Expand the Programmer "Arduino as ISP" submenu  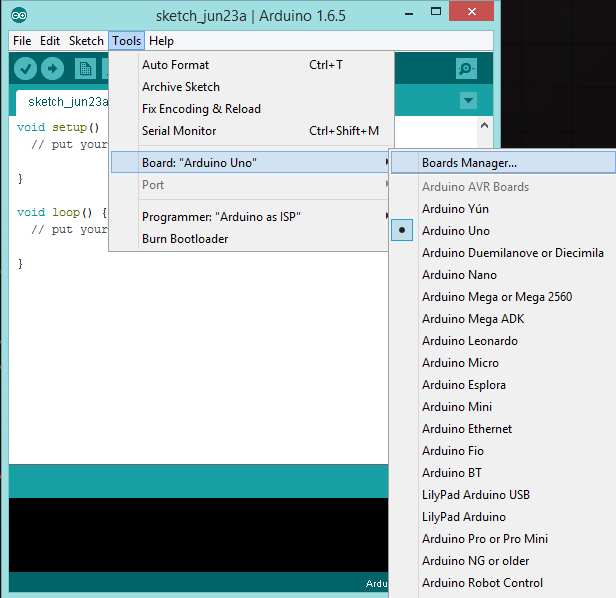click(x=250, y=216)
